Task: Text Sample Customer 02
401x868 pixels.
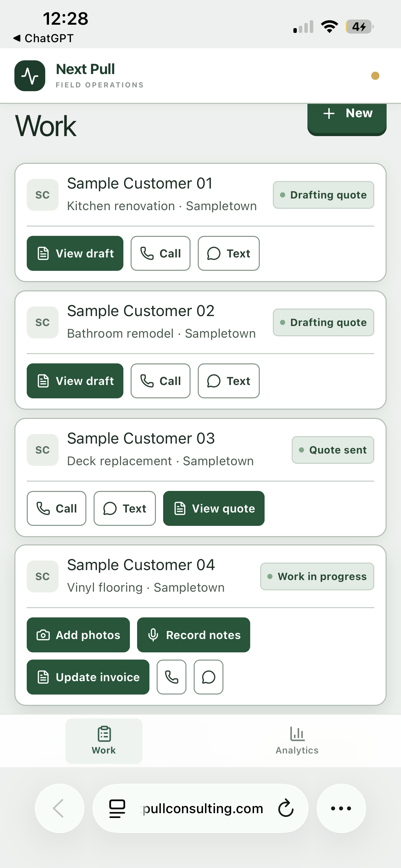Action: coord(229,381)
